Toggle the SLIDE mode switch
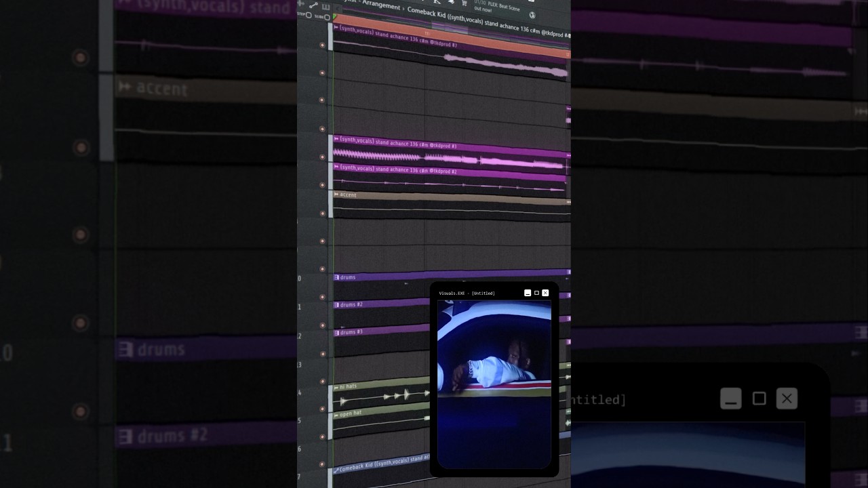Viewport: 868px width, 488px height. tap(327, 17)
